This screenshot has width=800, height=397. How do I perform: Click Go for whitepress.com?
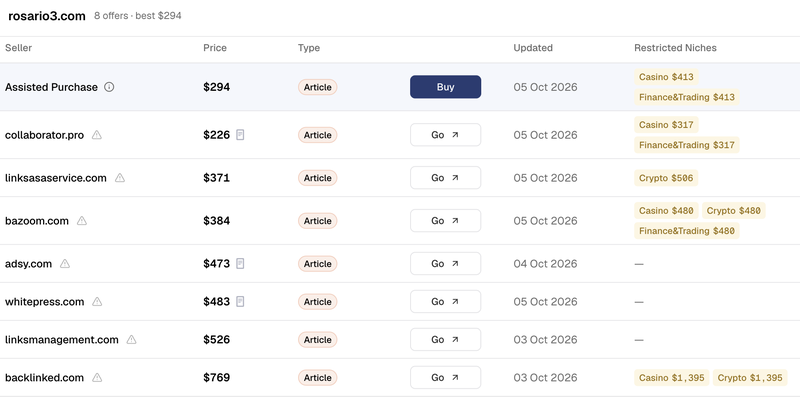coord(445,302)
